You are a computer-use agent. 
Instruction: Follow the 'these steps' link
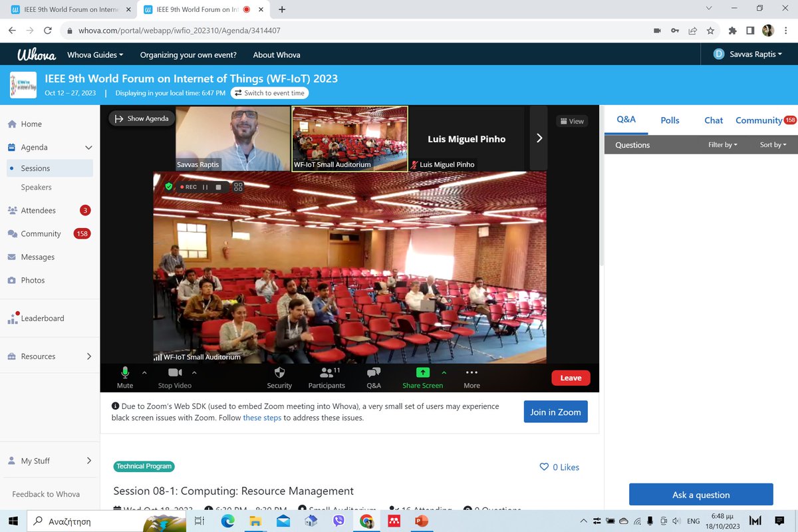(x=262, y=418)
